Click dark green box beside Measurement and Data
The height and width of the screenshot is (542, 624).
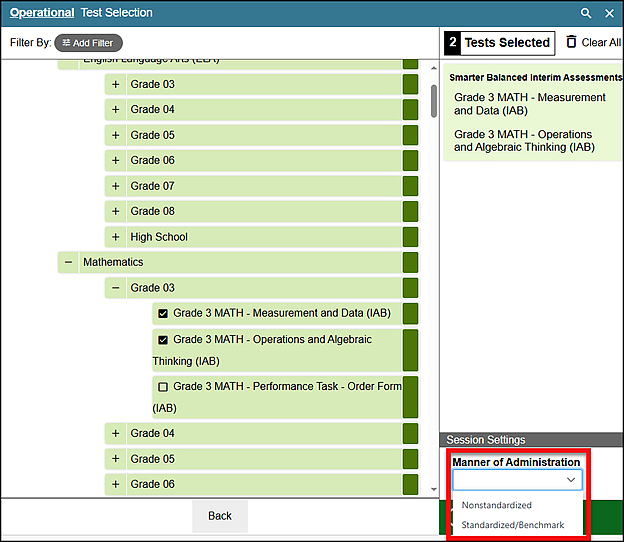click(x=410, y=314)
